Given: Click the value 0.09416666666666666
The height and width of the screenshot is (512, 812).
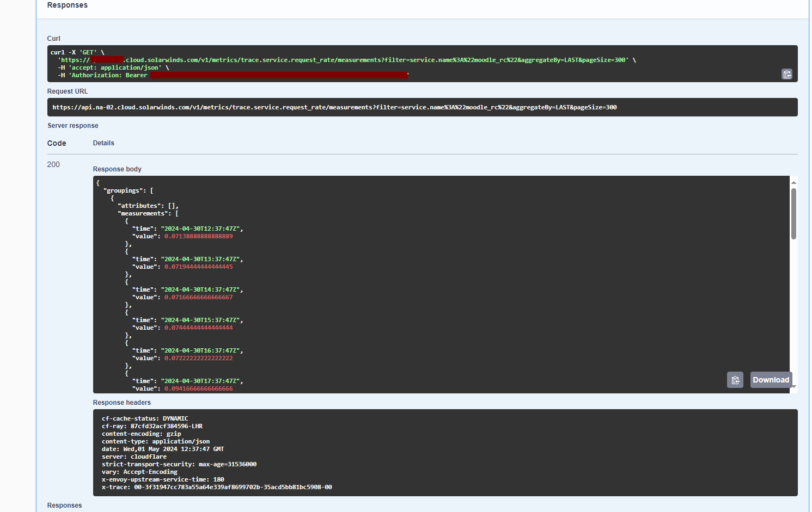Looking at the screenshot, I should point(199,388).
